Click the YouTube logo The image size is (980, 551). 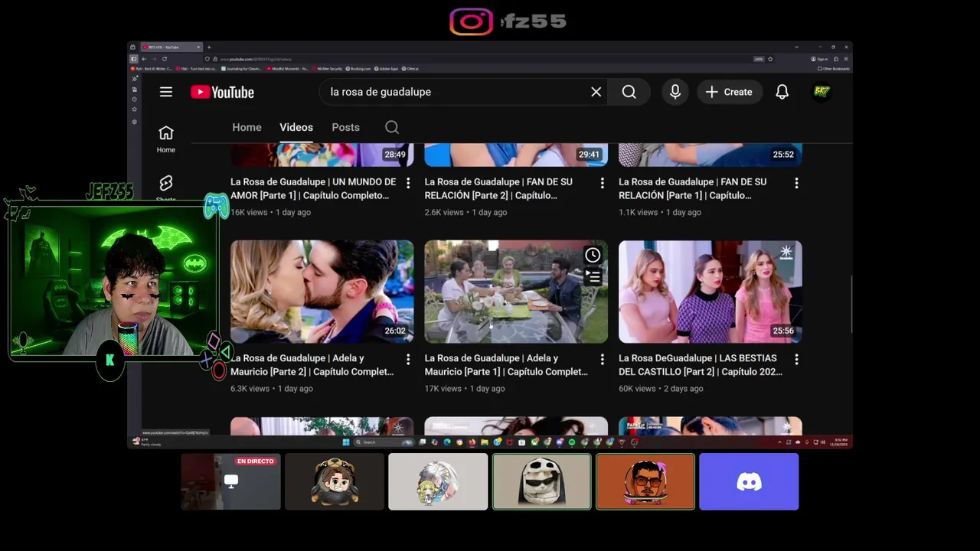pos(222,92)
